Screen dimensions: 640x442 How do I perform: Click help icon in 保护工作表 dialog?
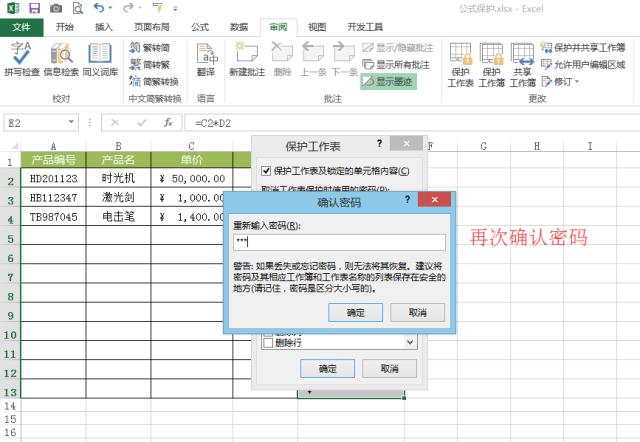380,143
